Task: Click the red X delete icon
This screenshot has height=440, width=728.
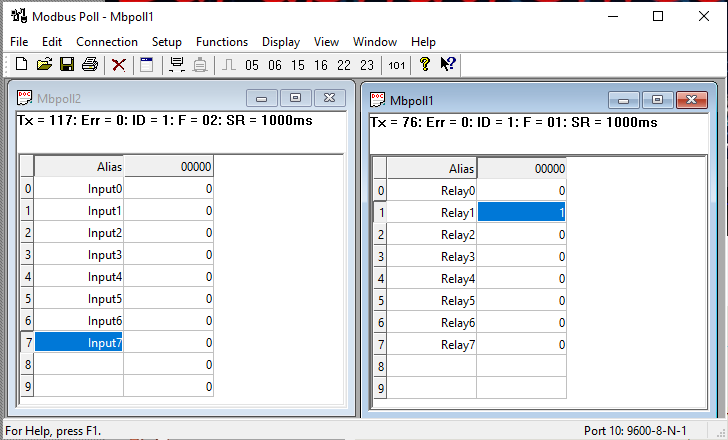Action: [x=119, y=65]
